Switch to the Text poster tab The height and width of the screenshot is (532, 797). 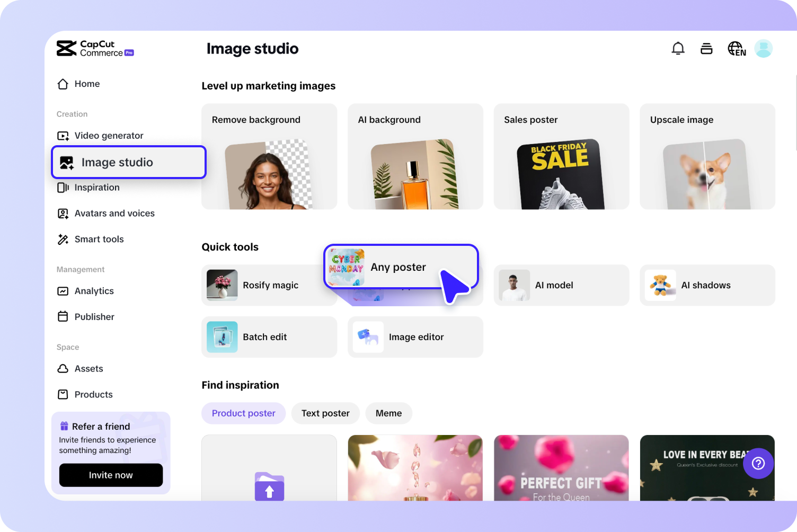325,413
